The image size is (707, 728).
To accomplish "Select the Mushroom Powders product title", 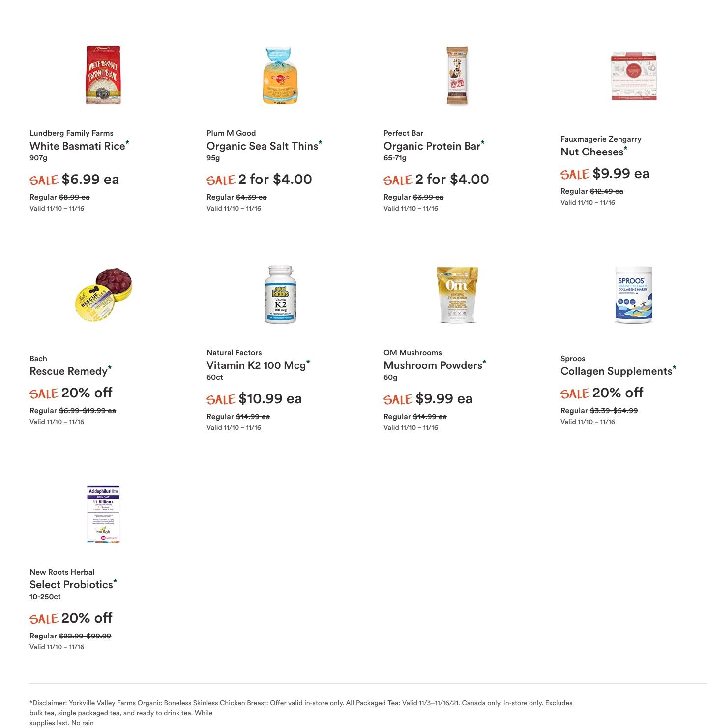I will [433, 365].
